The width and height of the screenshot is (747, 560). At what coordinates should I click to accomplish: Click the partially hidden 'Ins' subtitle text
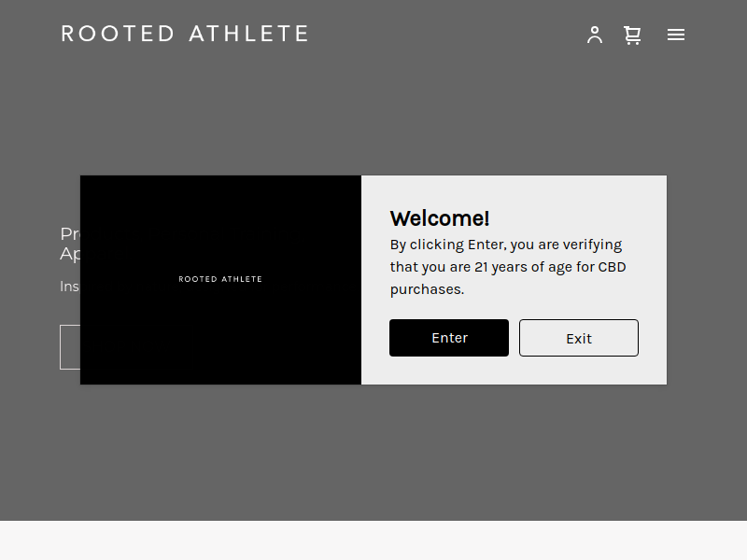69,287
